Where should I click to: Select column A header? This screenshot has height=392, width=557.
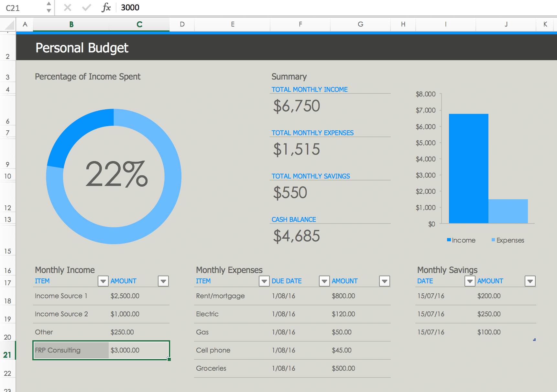(25, 24)
